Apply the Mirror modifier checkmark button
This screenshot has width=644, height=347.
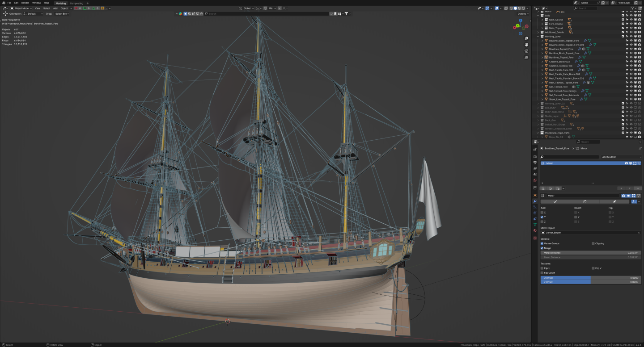(x=555, y=201)
